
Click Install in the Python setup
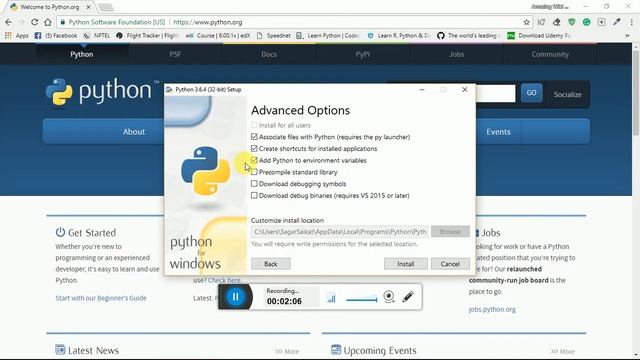coord(406,264)
